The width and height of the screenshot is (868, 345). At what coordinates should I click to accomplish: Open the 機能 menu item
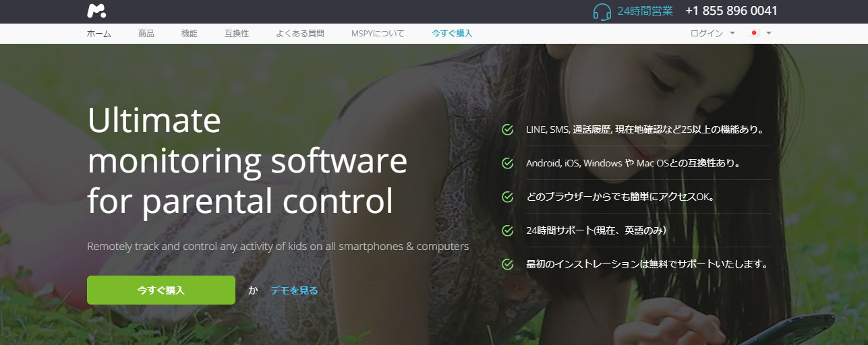(x=190, y=33)
